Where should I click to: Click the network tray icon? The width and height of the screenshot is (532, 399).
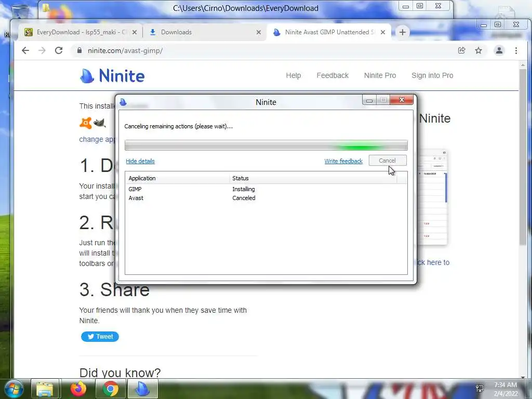click(480, 388)
